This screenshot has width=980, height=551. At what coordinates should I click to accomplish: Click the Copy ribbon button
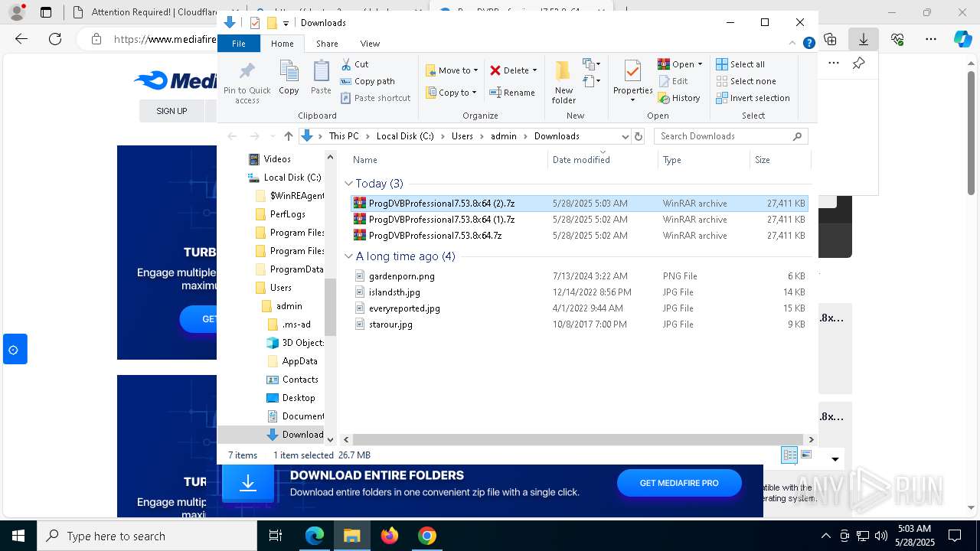(289, 77)
